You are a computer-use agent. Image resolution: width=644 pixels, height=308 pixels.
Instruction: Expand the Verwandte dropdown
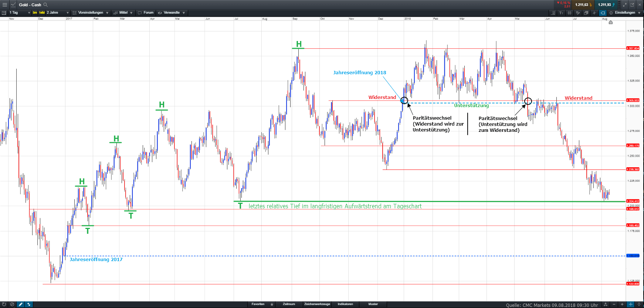184,13
